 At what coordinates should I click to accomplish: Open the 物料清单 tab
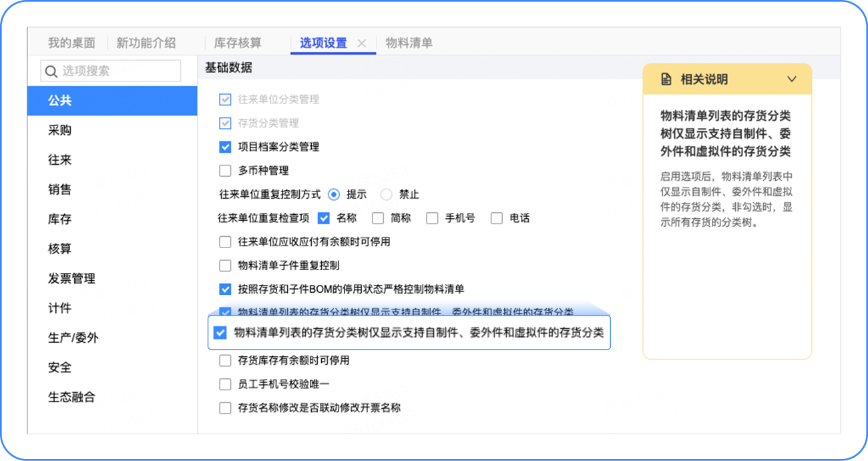pyautogui.click(x=409, y=43)
